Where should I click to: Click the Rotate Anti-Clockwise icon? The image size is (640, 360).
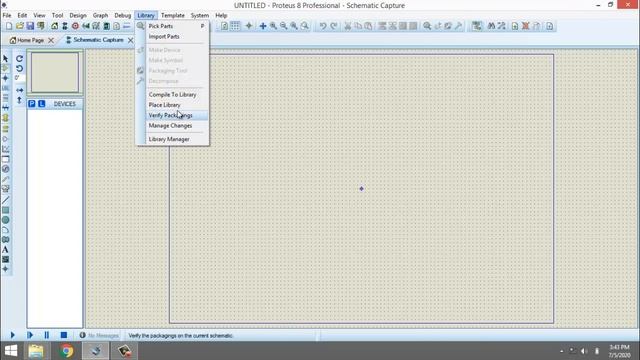point(19,68)
